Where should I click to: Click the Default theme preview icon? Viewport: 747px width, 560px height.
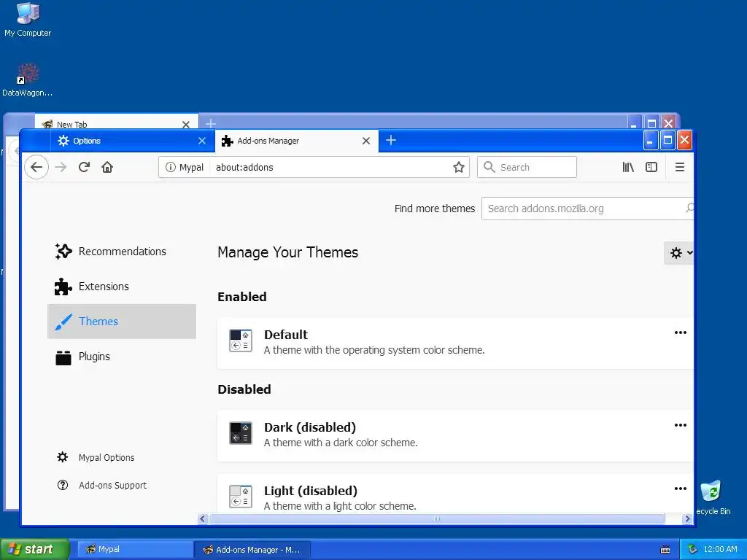241,341
